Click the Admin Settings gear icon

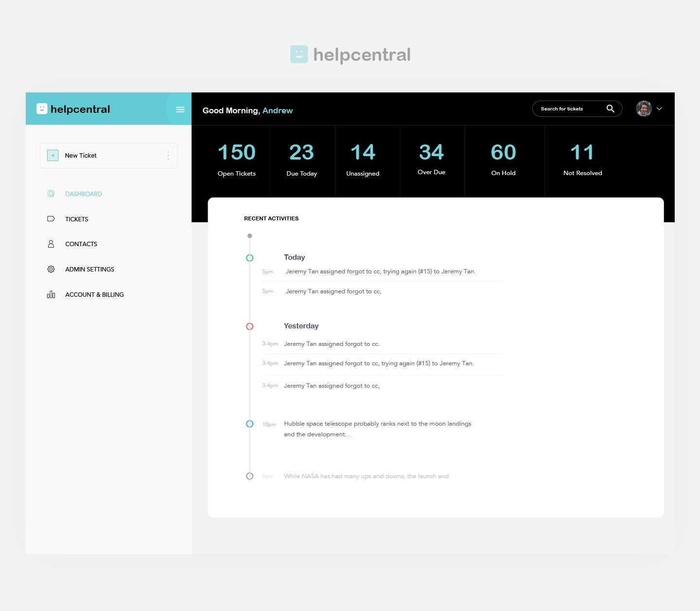pyautogui.click(x=51, y=270)
